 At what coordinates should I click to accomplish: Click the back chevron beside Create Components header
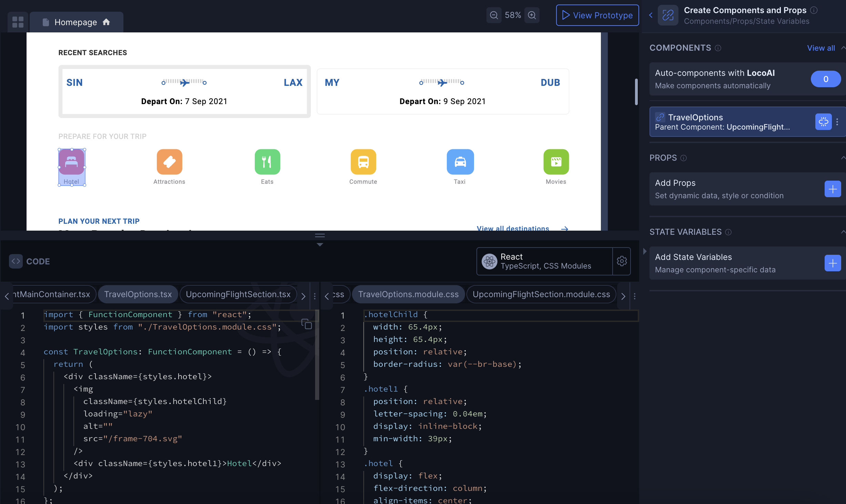pos(651,15)
